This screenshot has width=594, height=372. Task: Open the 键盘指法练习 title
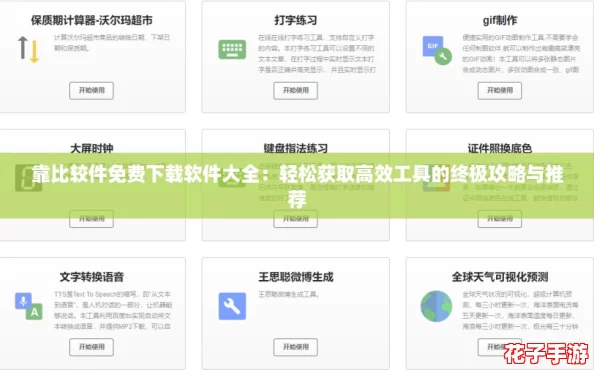click(295, 148)
